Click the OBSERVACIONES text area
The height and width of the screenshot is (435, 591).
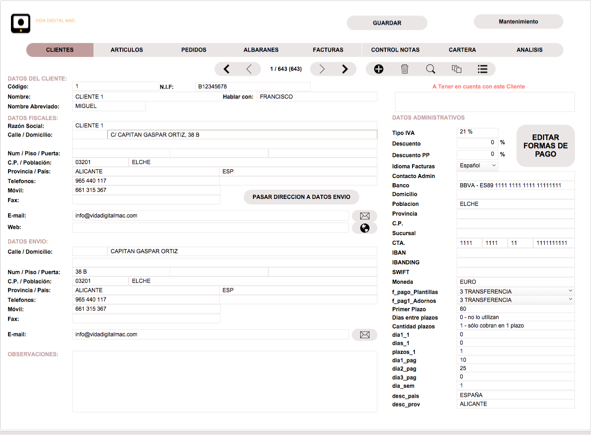pos(225,381)
